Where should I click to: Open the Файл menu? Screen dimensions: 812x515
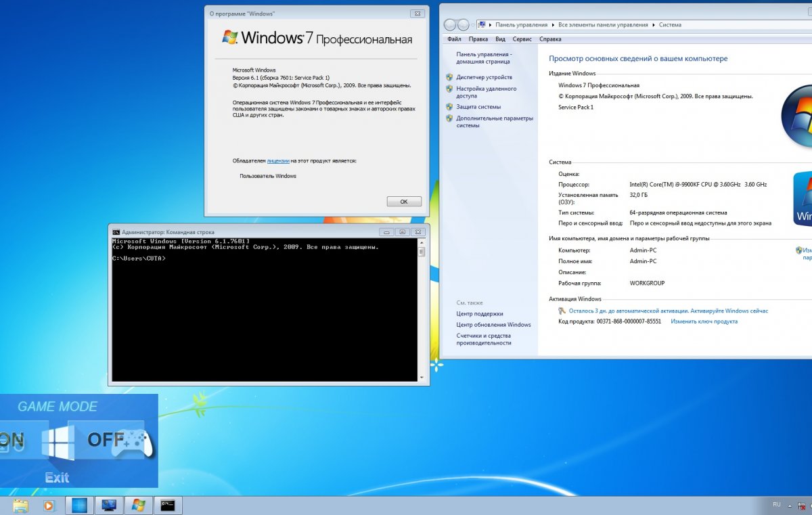tap(454, 39)
